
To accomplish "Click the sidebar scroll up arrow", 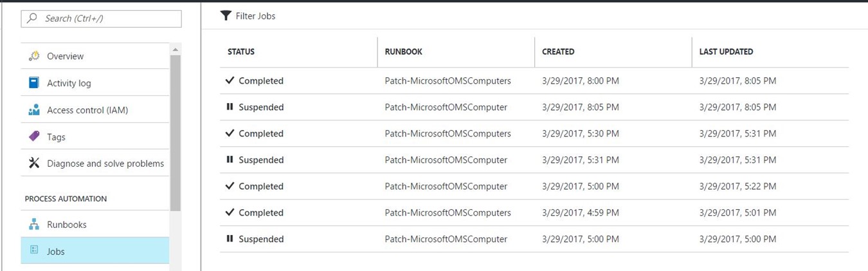I will [x=175, y=50].
